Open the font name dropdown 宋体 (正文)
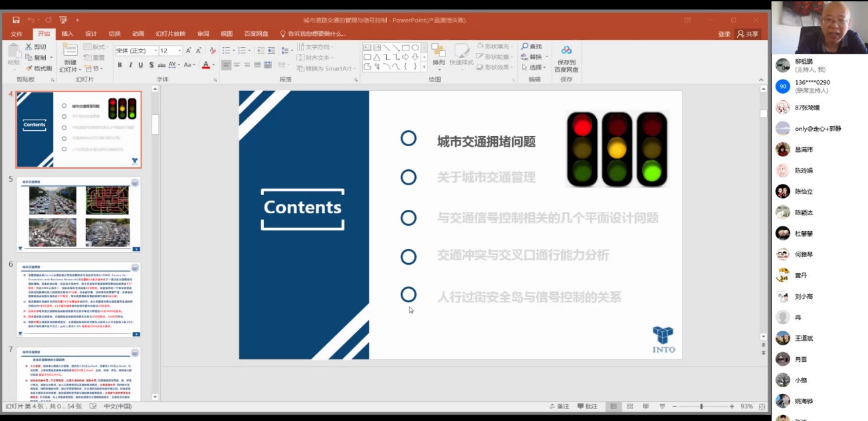868x421 pixels. (x=136, y=50)
